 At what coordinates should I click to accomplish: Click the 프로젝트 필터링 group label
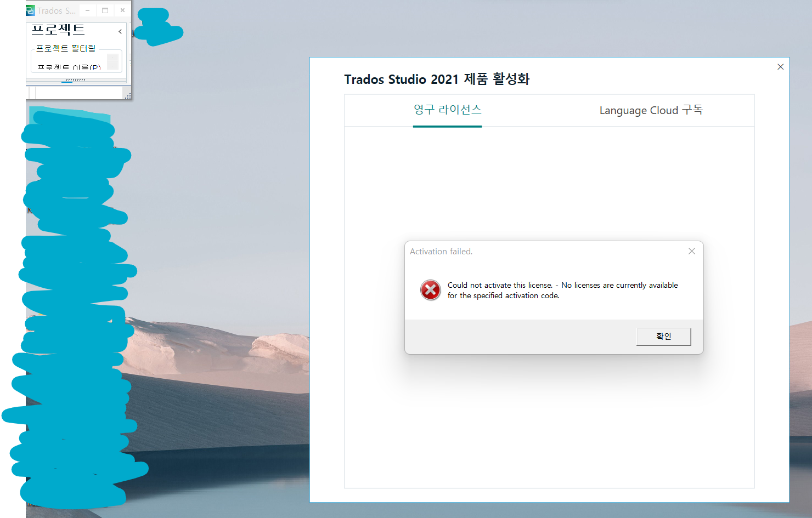pos(66,49)
